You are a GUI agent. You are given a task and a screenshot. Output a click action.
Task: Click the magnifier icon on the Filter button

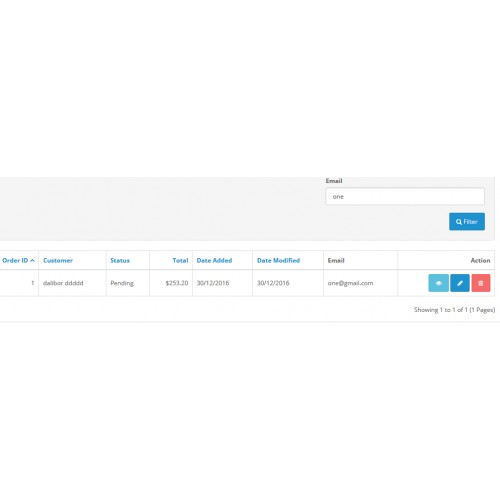459,222
